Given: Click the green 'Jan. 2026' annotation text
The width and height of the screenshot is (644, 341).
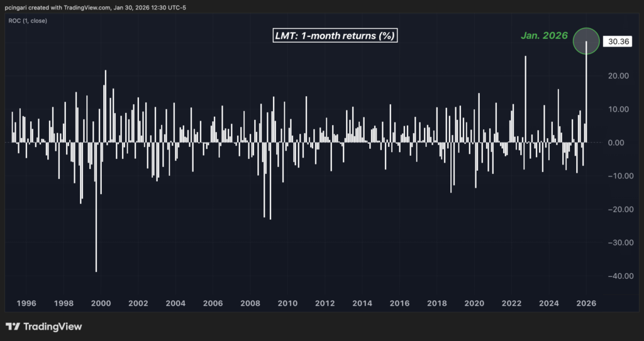Looking at the screenshot, I should (544, 36).
